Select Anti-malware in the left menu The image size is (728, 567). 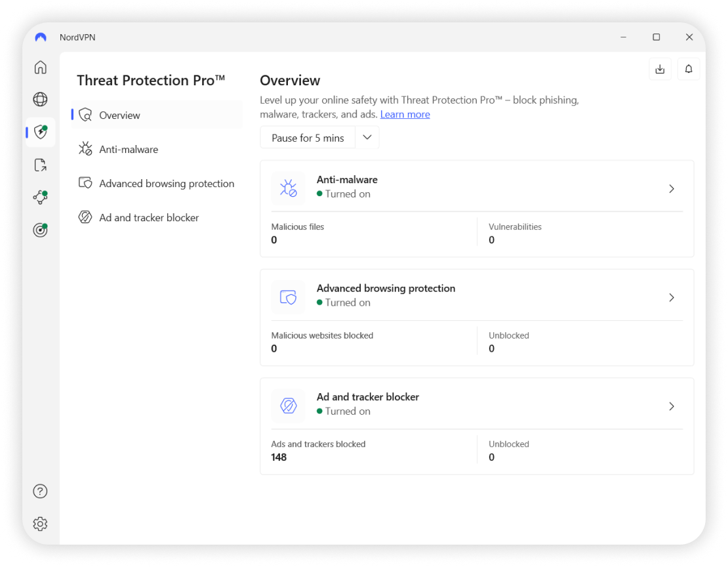[129, 150]
